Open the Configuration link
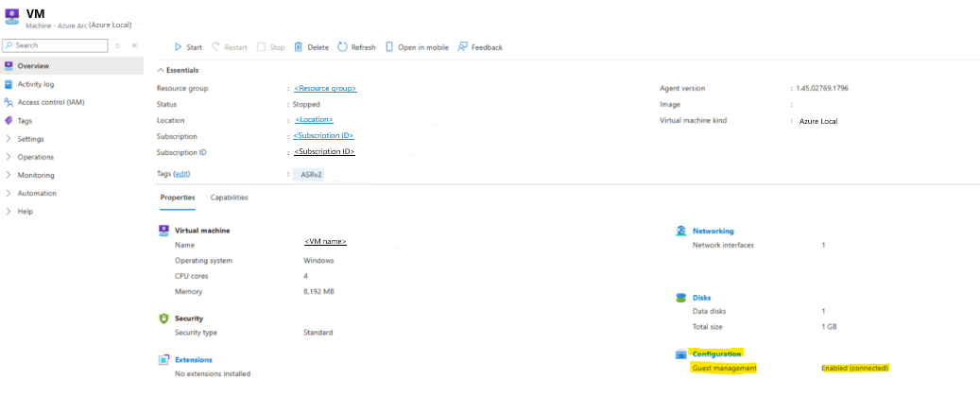 [x=717, y=354]
